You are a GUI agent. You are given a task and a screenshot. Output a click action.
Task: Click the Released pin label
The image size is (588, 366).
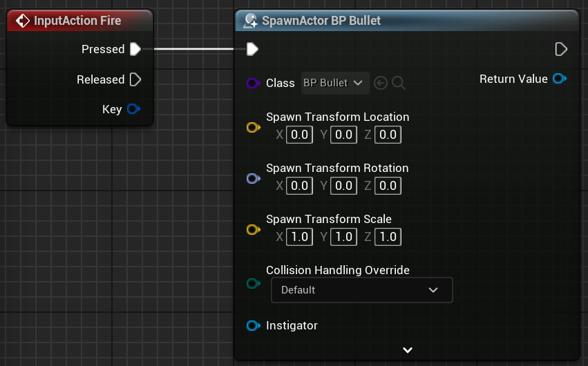(100, 79)
